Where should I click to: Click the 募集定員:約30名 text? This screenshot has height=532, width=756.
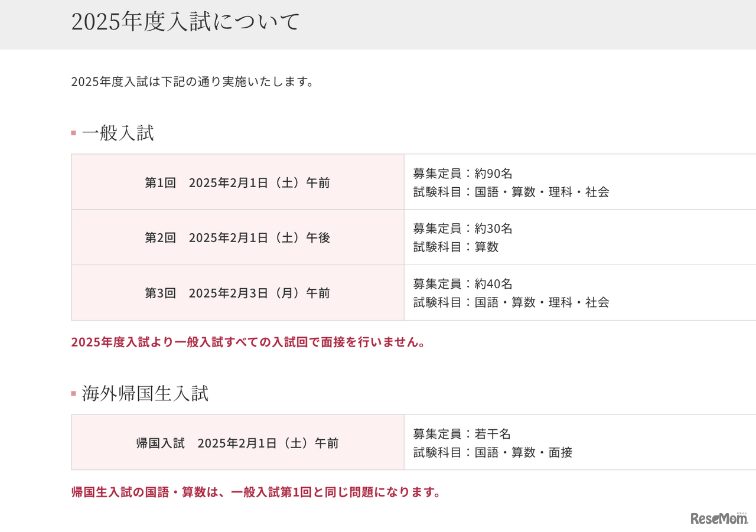pos(462,229)
